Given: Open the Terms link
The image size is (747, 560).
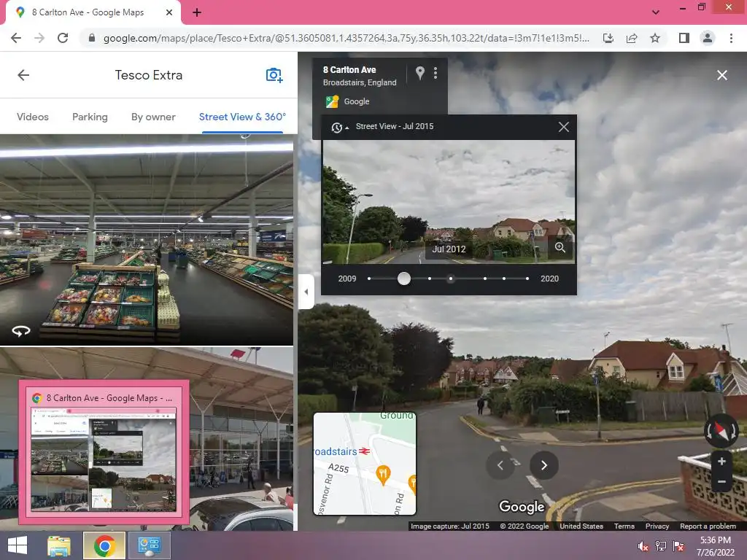Looking at the screenshot, I should 624,526.
